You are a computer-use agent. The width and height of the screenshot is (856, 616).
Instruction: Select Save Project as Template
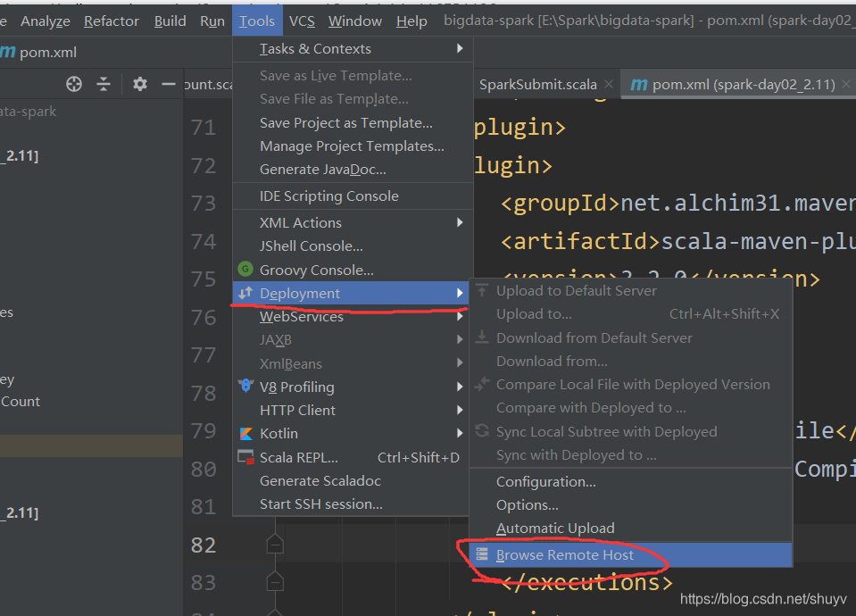352,123
